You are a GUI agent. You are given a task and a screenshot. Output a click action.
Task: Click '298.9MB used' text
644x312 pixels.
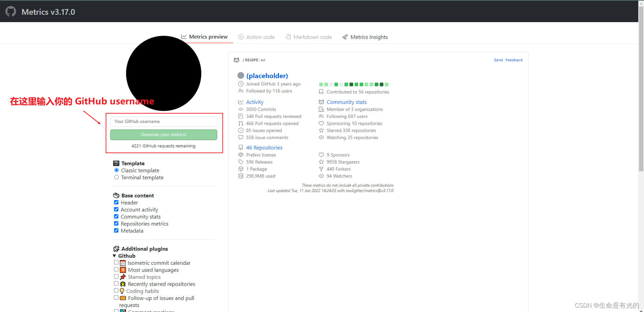261,176
